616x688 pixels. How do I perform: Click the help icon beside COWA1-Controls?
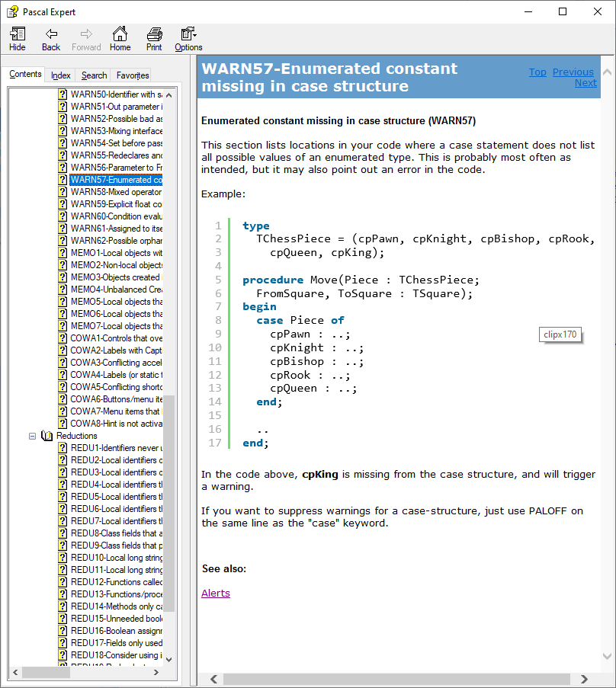pos(63,338)
